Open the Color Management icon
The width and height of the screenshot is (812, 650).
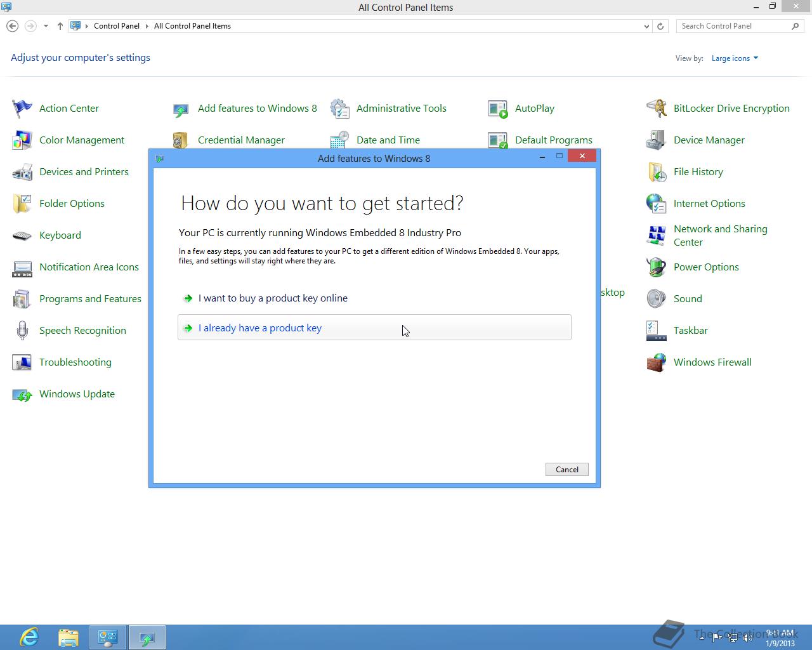[22, 140]
